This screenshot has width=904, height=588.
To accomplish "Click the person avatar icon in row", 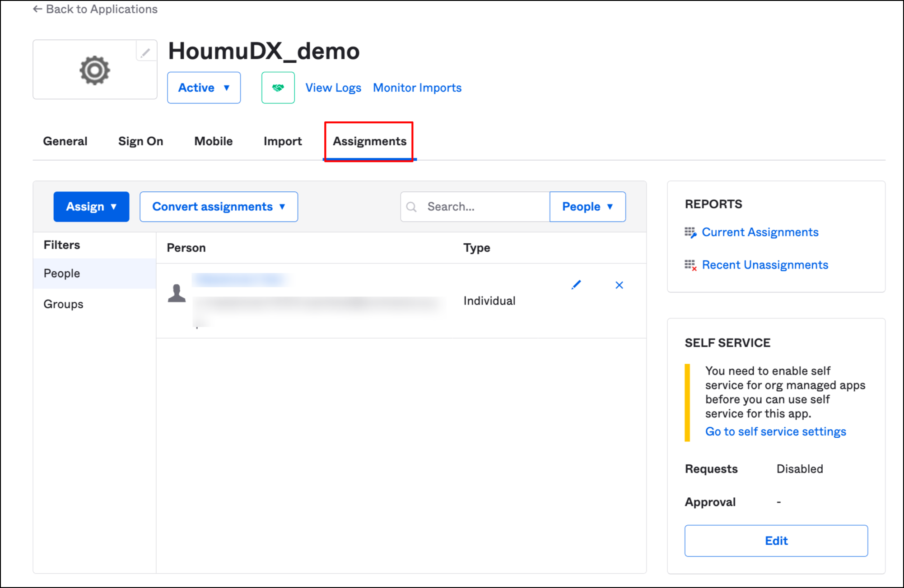I will pos(177,293).
